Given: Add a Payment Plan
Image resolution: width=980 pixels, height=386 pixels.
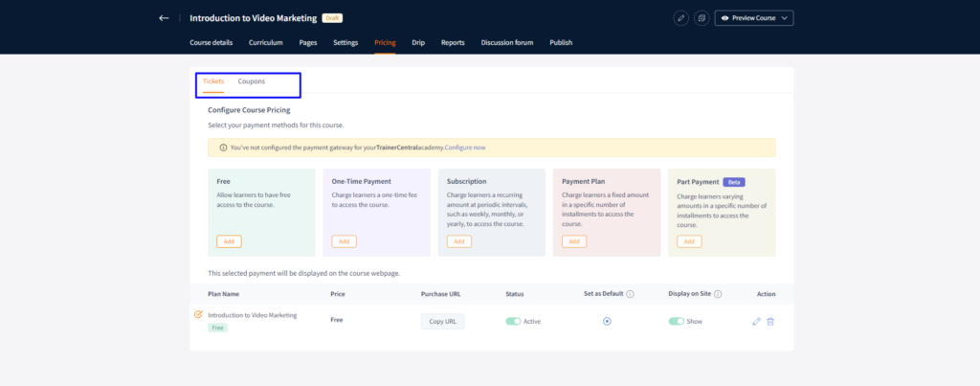Looking at the screenshot, I should (x=574, y=241).
